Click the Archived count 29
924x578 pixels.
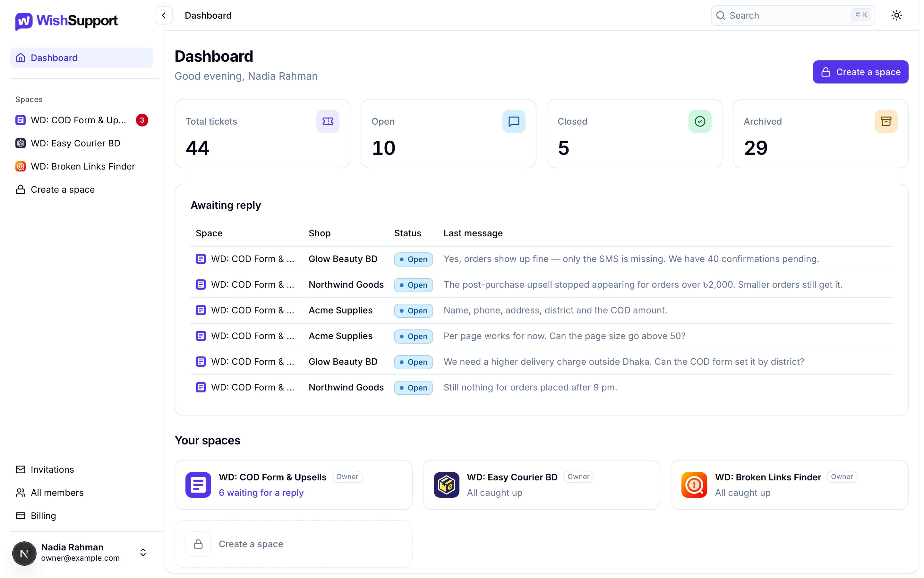tap(756, 148)
